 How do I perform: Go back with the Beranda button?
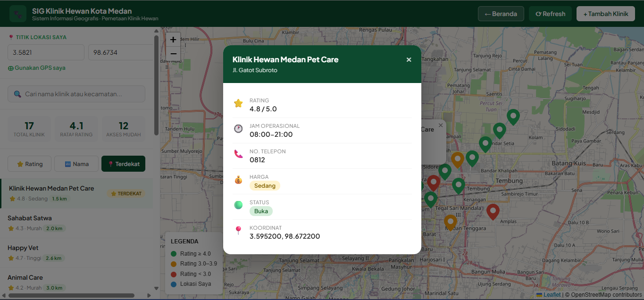(501, 14)
